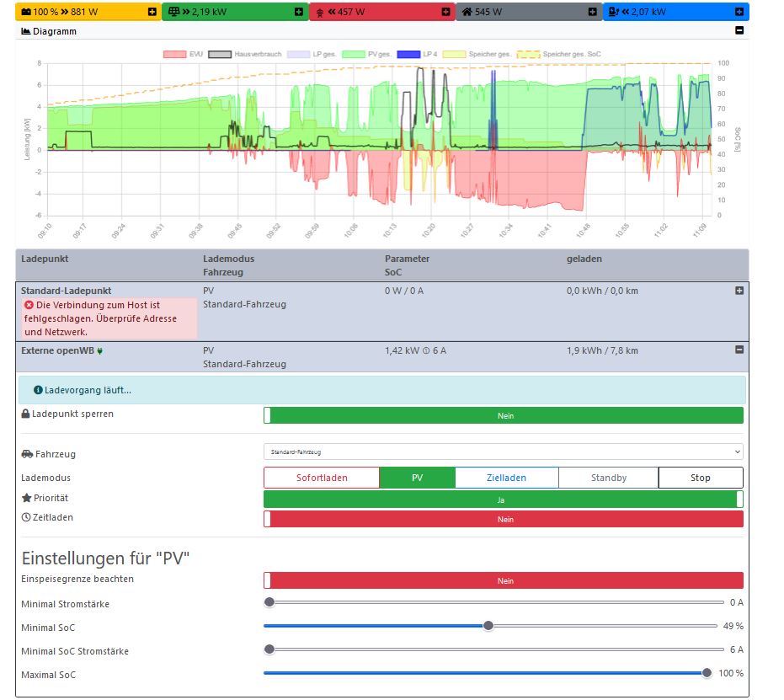The image size is (784, 700).
Task: Click the red error icon under Standard-Ladepunkt
Action: pyautogui.click(x=29, y=305)
